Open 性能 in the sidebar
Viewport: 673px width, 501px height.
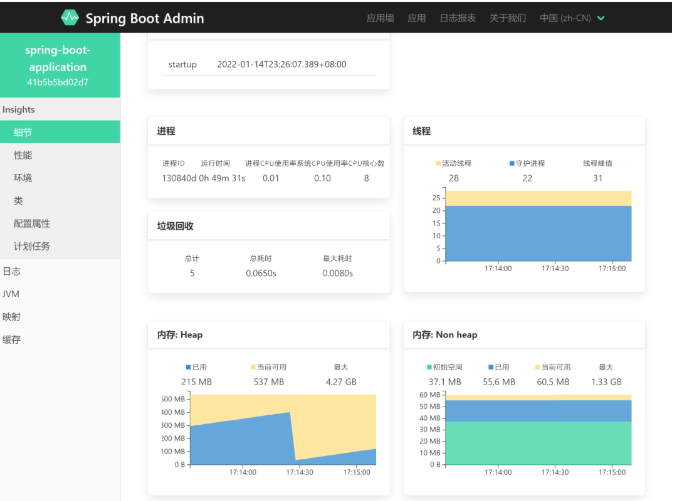60,155
